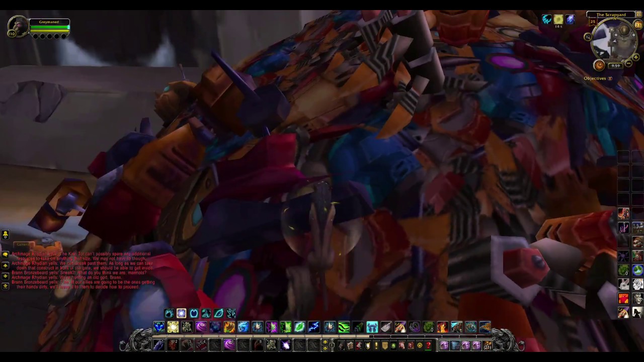Click the purple-blue crystal buff icon
Screen dimensions: 644x362
570,20
